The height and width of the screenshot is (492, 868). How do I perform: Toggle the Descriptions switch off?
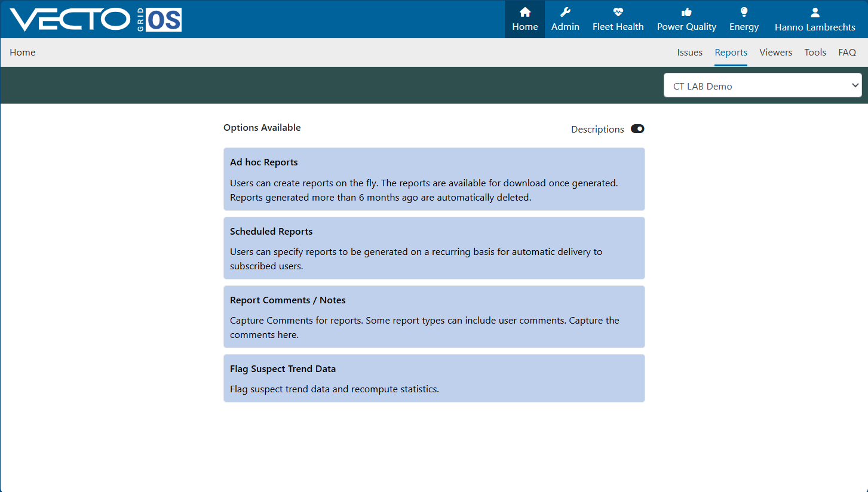click(x=637, y=129)
